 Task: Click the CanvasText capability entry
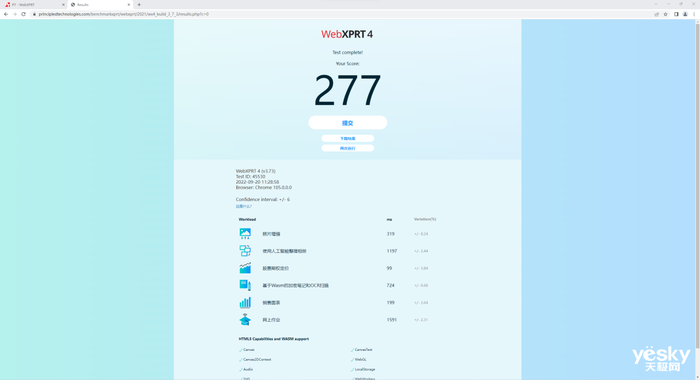[362, 350]
